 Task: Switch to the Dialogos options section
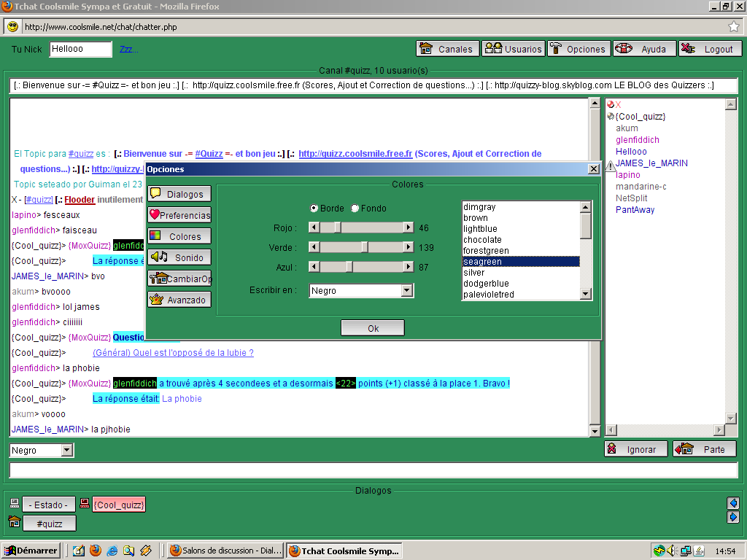click(x=179, y=194)
